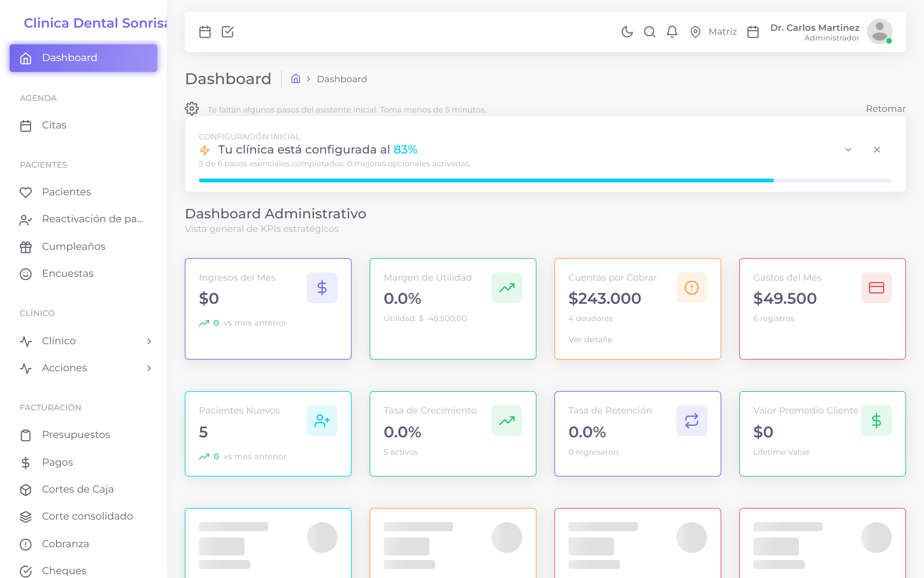Click card icon in Gastos del Mes
The width and height of the screenshot is (924, 578).
pos(876,287)
